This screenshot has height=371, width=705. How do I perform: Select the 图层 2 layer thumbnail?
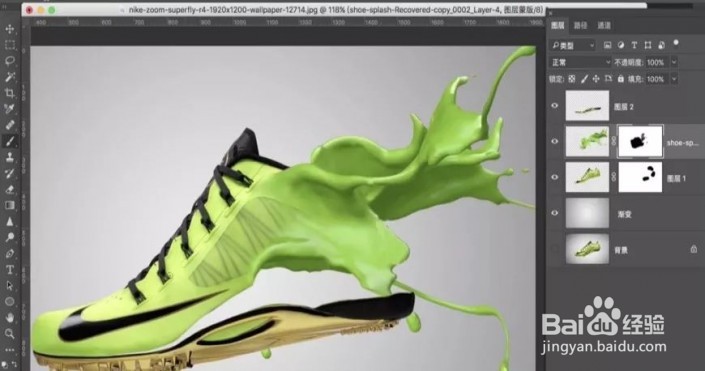pyautogui.click(x=587, y=106)
